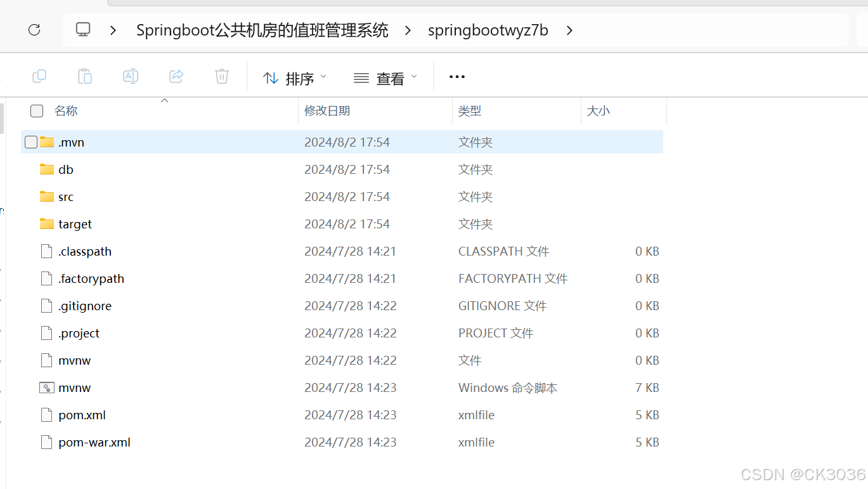The height and width of the screenshot is (489, 868).
Task: Open the 排序 (Sort) dropdown
Action: click(x=293, y=77)
